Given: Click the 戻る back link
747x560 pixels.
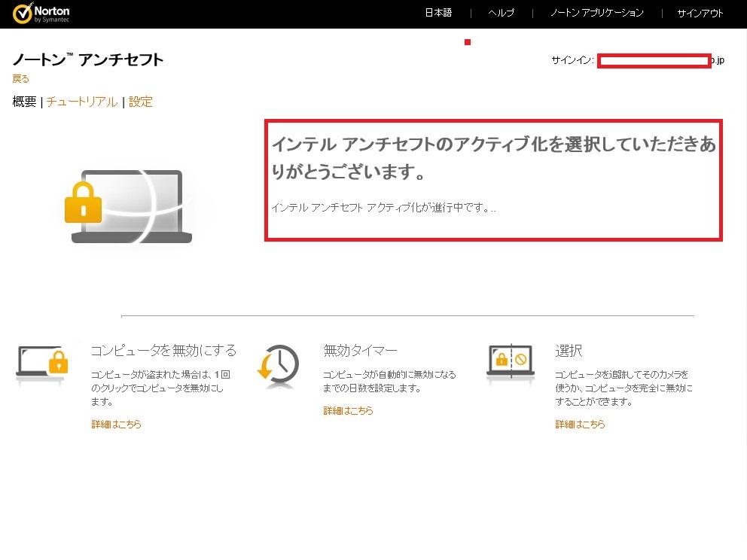Looking at the screenshot, I should [21, 78].
